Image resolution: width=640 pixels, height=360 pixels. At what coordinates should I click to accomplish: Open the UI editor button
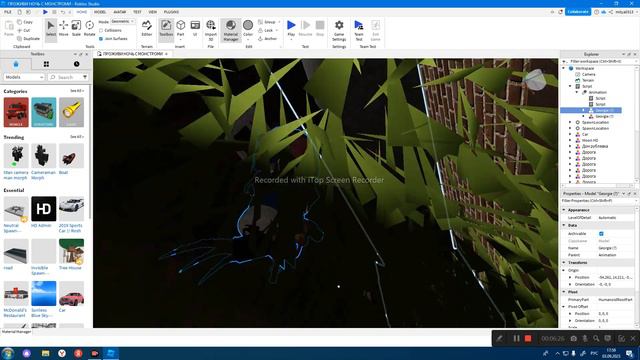pos(195,29)
